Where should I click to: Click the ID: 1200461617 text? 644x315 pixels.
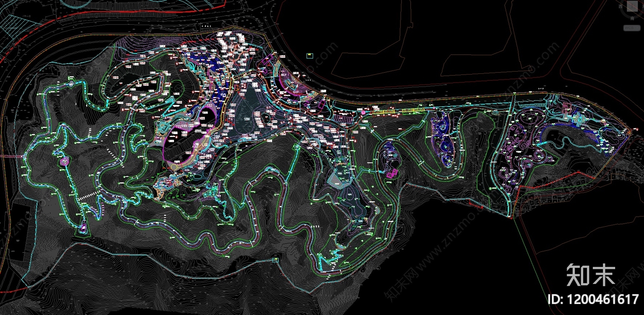pos(593,299)
